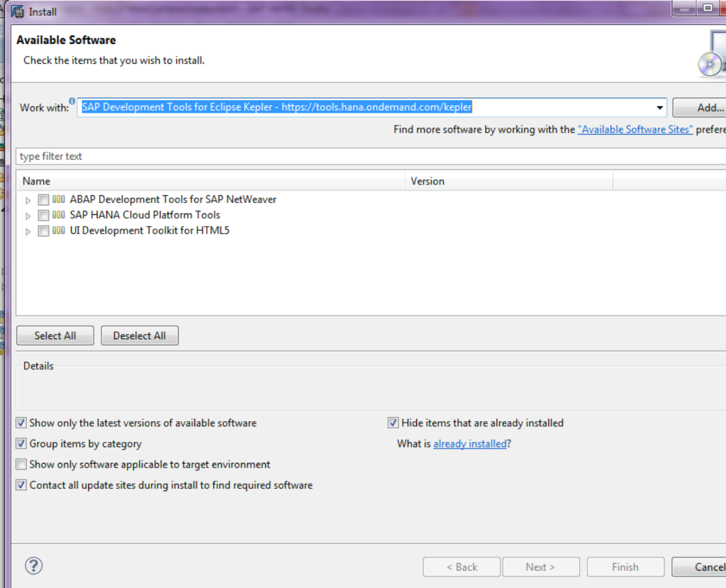This screenshot has height=588, width=726.
Task: Check SAP HANA Cloud Platform Tools
Action: click(x=43, y=216)
